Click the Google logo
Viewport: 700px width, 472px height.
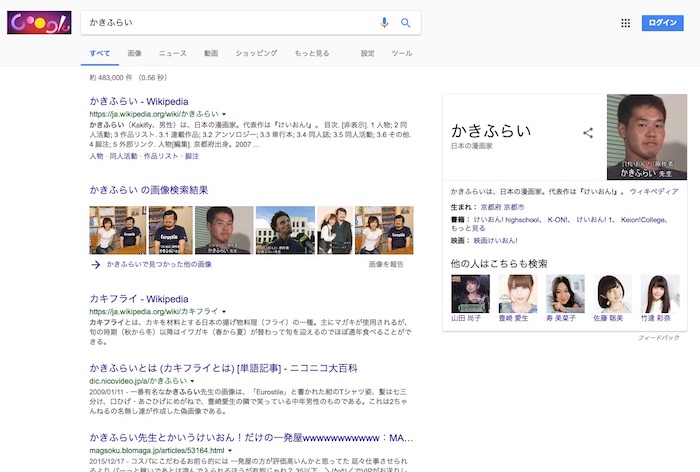point(39,22)
